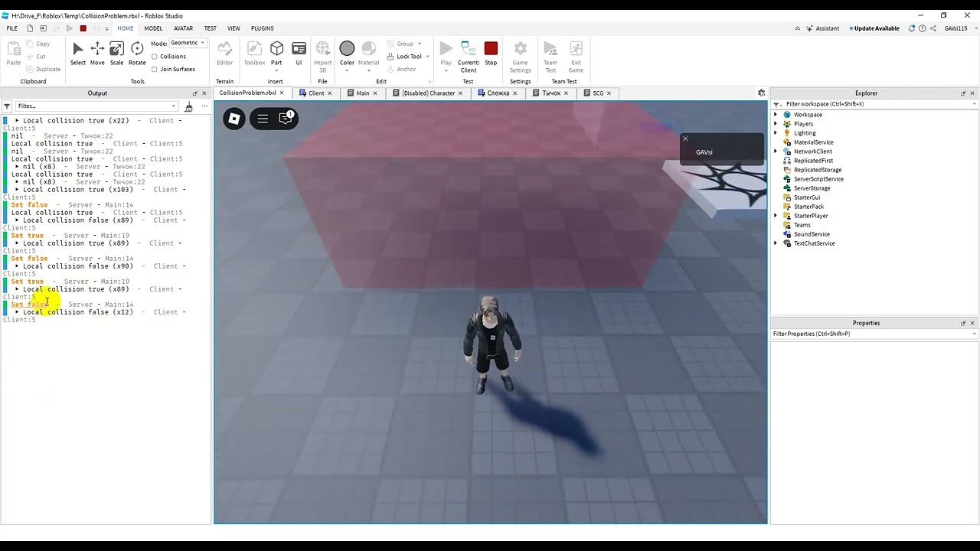
Task: Open the Assistant button
Action: [822, 28]
